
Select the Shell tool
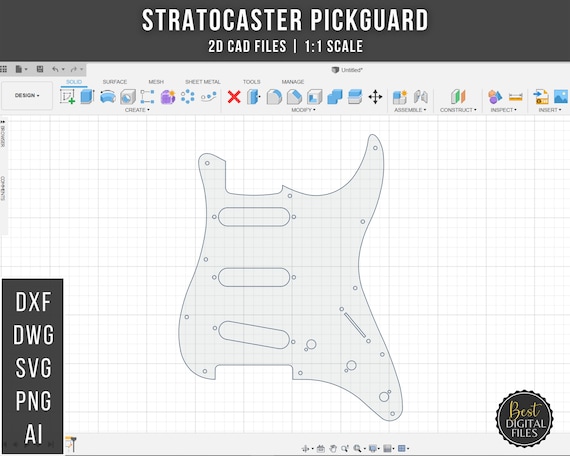[315, 97]
